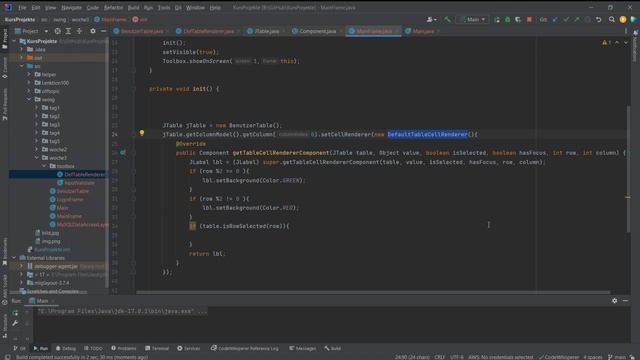Open the Problems tool window button
The image size is (640, 360).
click(124, 349)
